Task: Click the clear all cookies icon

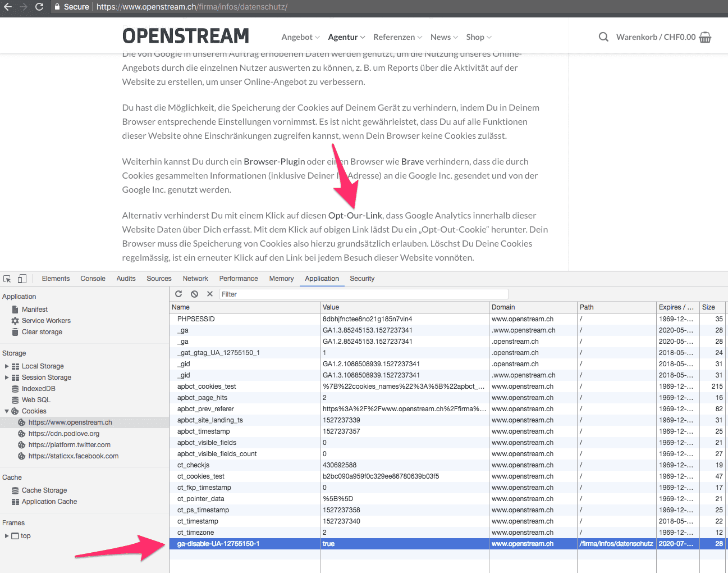Action: click(x=194, y=294)
